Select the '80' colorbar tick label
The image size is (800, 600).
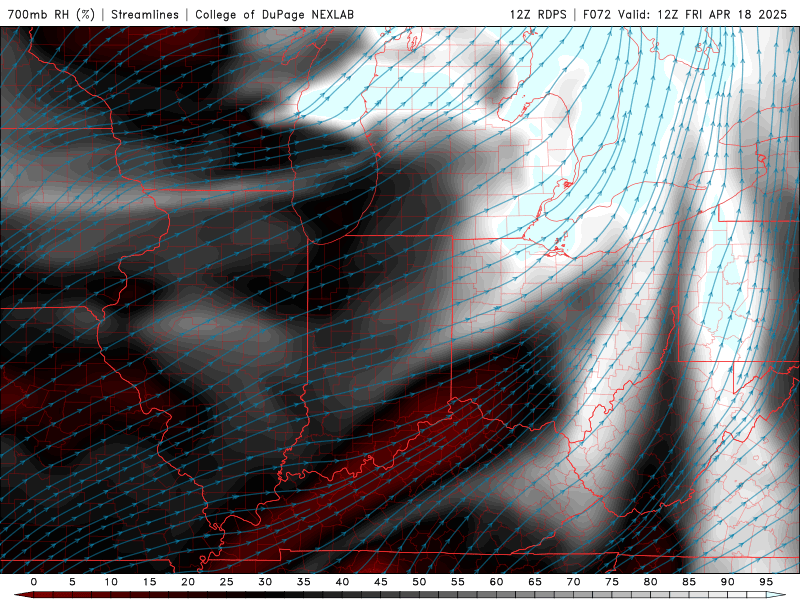coord(650,582)
